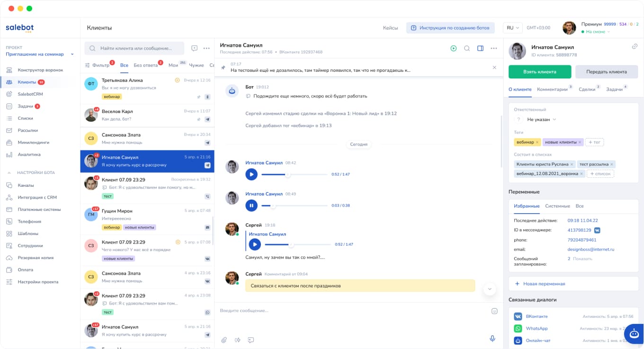Open Списки section
The width and height of the screenshot is (644, 349).
[26, 118]
